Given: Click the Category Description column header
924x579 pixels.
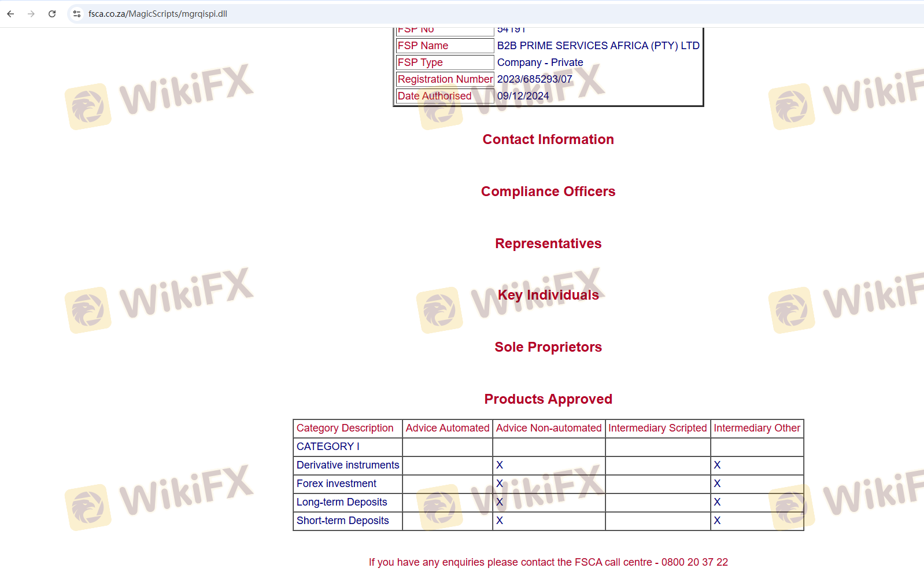Looking at the screenshot, I should point(345,428).
